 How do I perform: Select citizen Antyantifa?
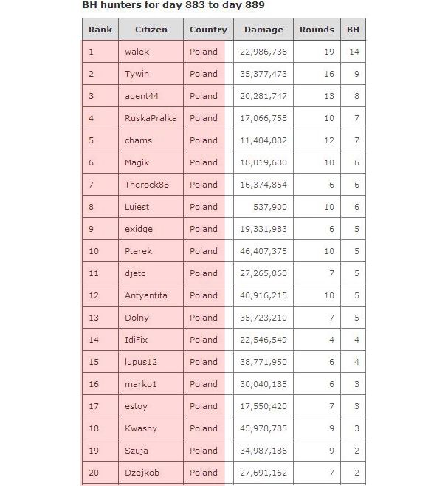coord(146,295)
